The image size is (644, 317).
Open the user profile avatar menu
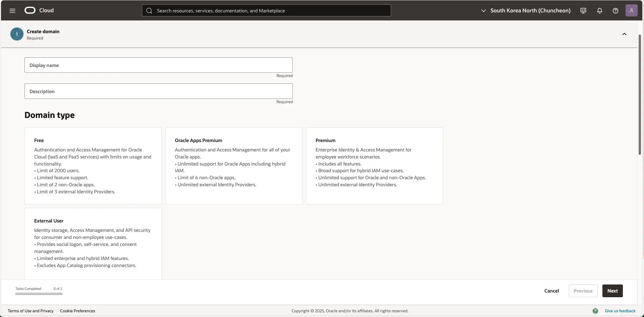point(631,10)
